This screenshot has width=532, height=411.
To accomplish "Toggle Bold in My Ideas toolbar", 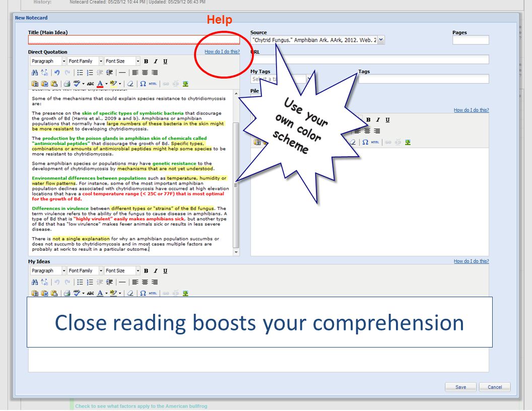I will tap(146, 271).
